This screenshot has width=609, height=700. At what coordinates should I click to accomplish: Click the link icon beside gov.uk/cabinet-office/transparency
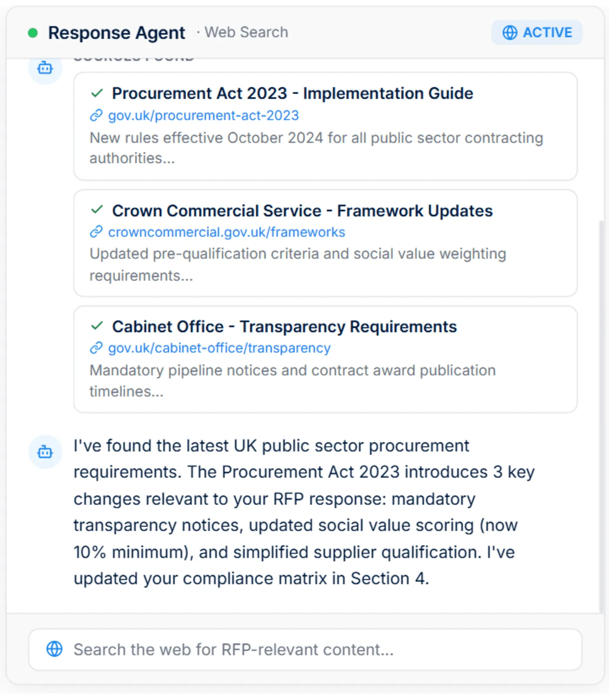coord(96,348)
